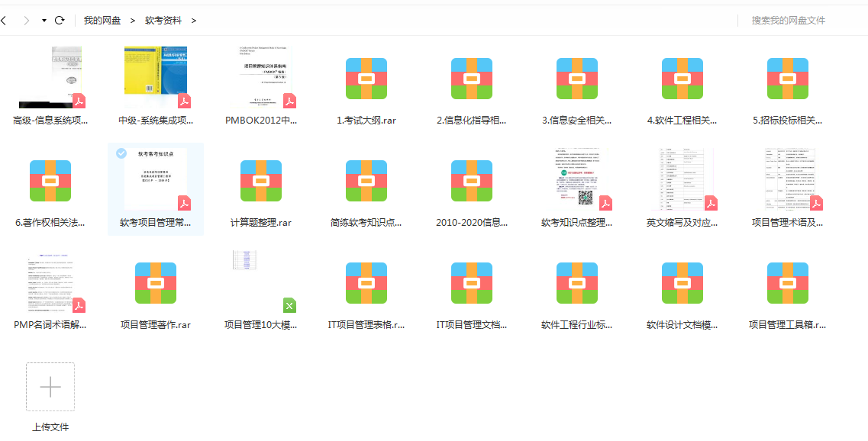Deselect the checked 软考项目管理常 file
The width and height of the screenshot is (868, 441).
(x=120, y=153)
